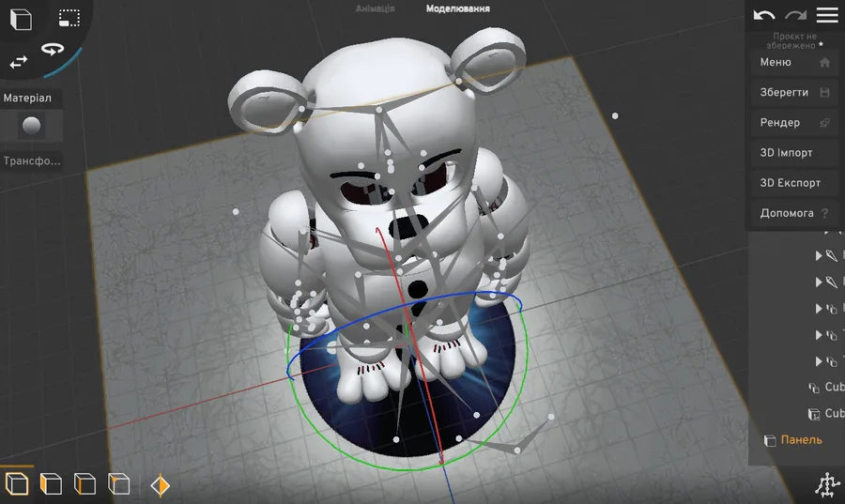Click the grey material sphere preview
The width and height of the screenshot is (845, 504).
pyautogui.click(x=31, y=126)
